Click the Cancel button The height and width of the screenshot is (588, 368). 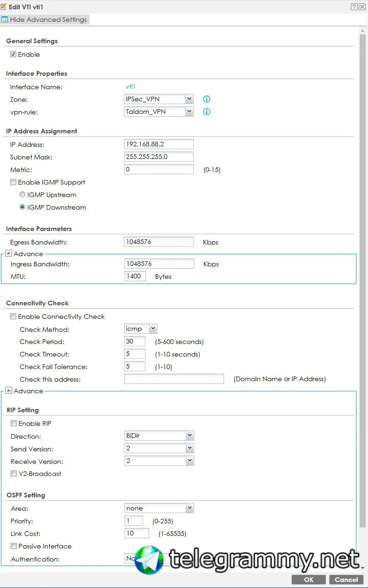click(x=346, y=580)
